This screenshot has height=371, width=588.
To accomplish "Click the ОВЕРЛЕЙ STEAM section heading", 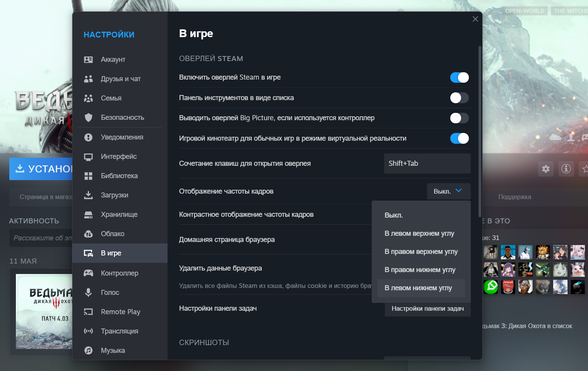I will pyautogui.click(x=211, y=59).
